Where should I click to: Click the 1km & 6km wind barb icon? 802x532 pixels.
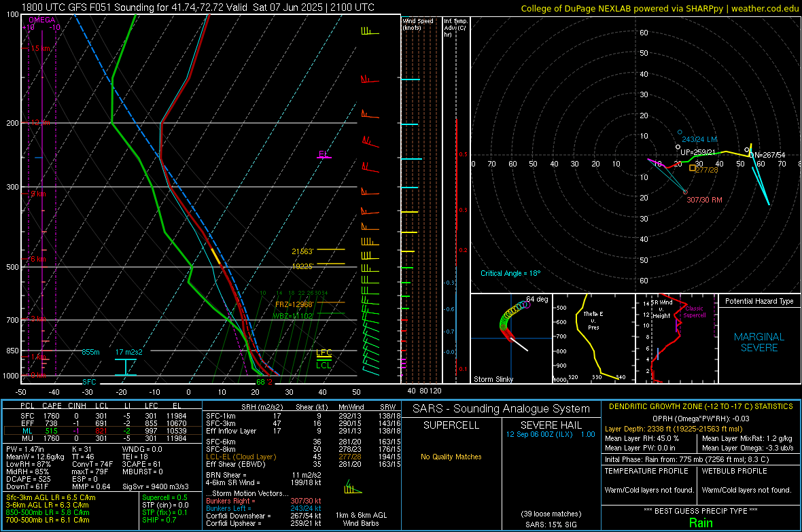(x=353, y=487)
